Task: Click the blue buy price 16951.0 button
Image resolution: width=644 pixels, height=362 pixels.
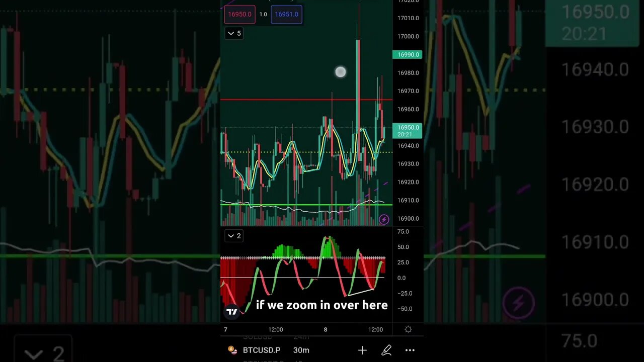Action: pyautogui.click(x=287, y=14)
